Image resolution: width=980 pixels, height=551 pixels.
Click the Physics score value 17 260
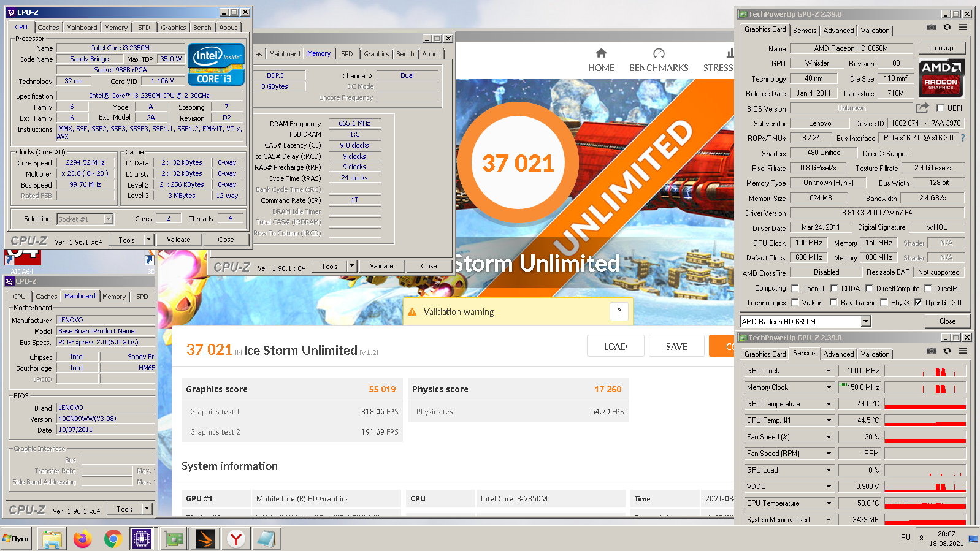click(x=608, y=389)
